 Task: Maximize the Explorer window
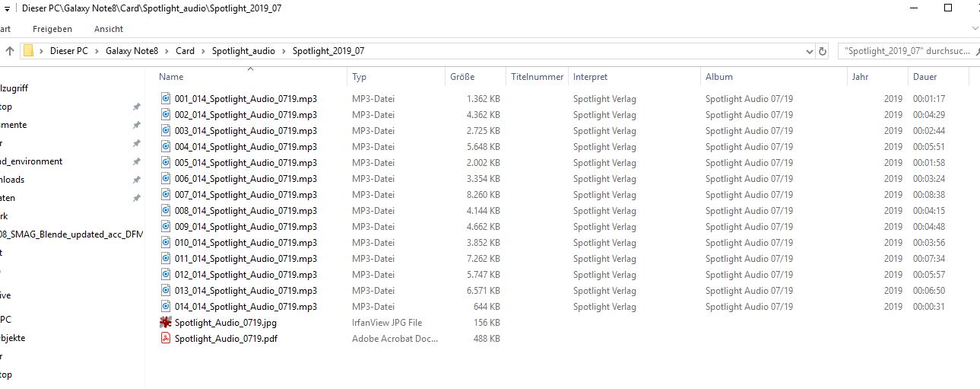pos(947,8)
